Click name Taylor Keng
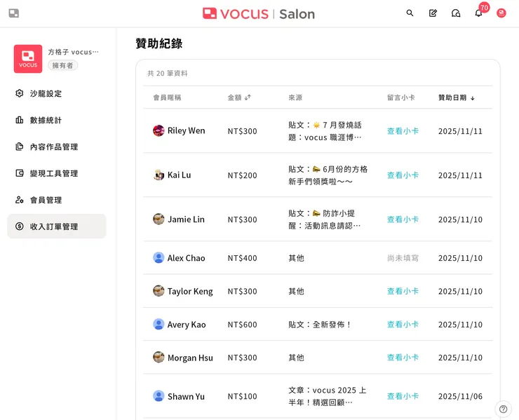Screen dimensions: 519x420 [190, 291]
